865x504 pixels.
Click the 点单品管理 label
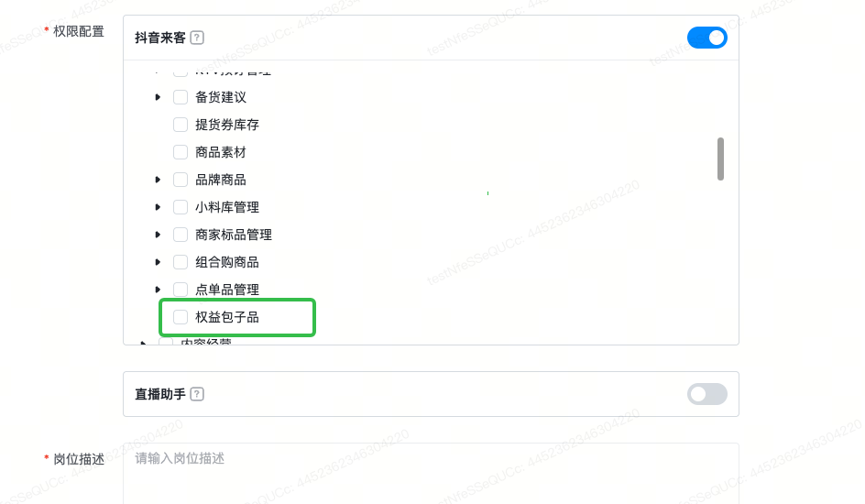click(x=227, y=290)
